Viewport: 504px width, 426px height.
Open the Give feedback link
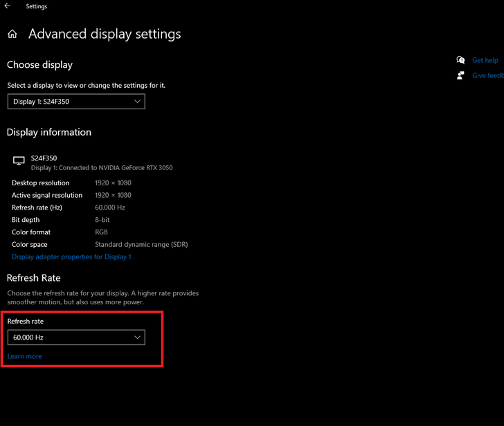[x=487, y=75]
